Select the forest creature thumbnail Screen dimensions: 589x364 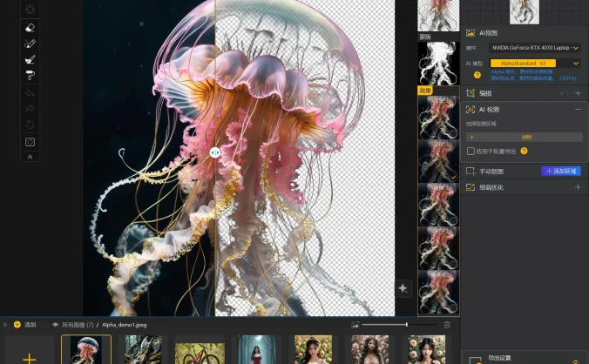[x=143, y=350]
